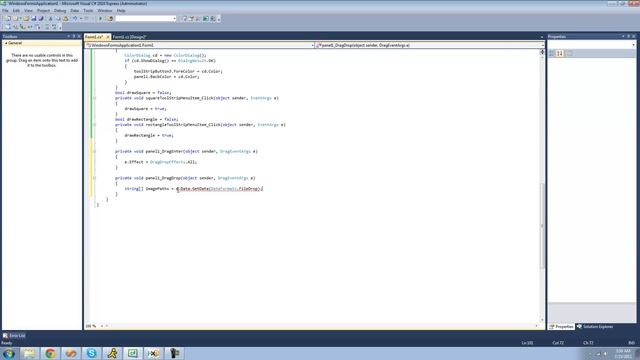
Task: Switch Properties to Categorized view
Action: pyautogui.click(x=552, y=53)
